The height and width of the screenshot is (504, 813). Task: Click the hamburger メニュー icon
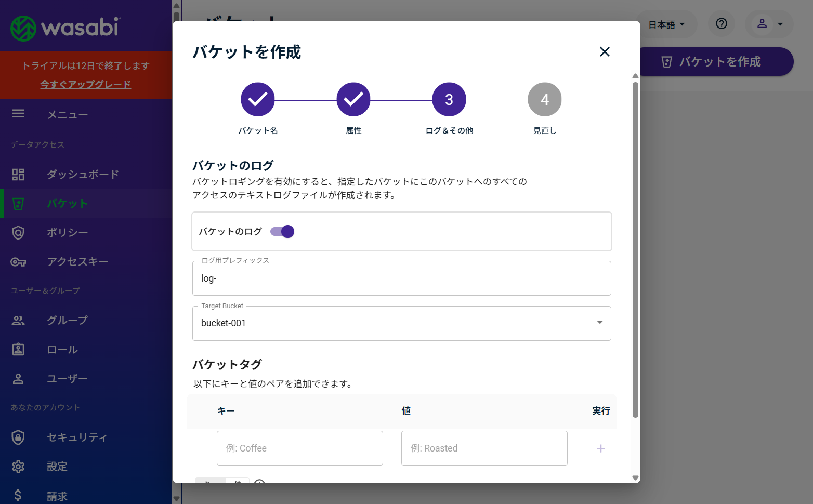[x=18, y=113]
